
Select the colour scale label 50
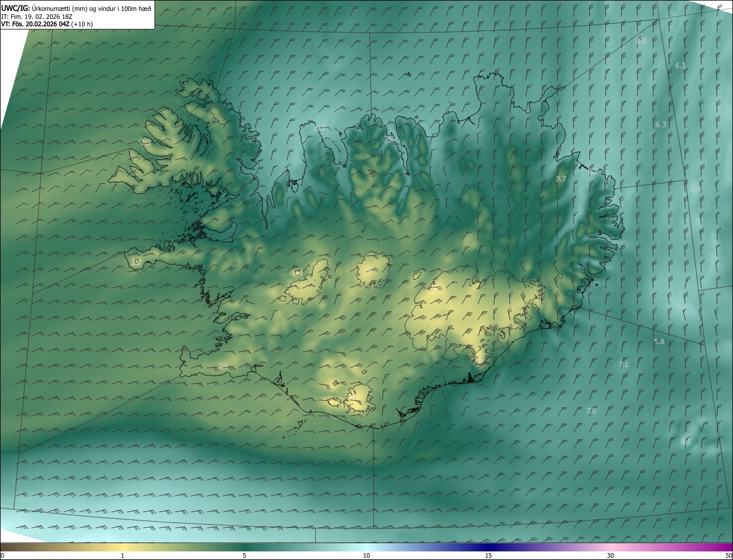pyautogui.click(x=728, y=555)
